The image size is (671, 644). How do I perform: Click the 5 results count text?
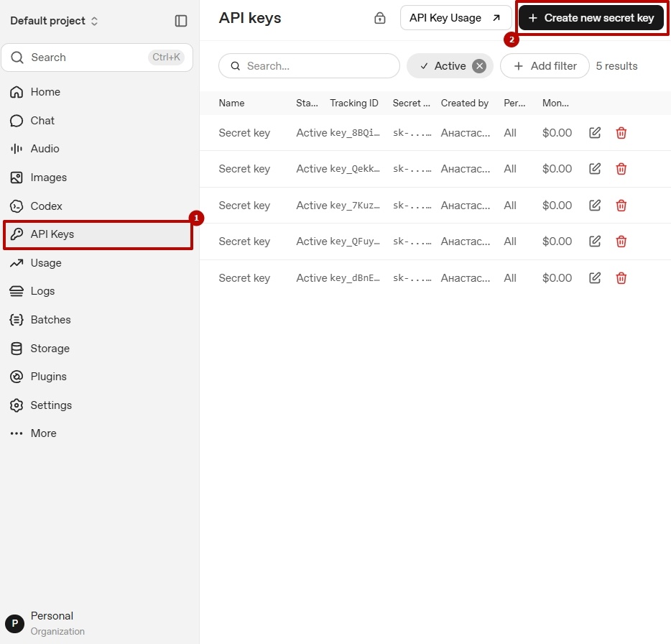tap(616, 66)
